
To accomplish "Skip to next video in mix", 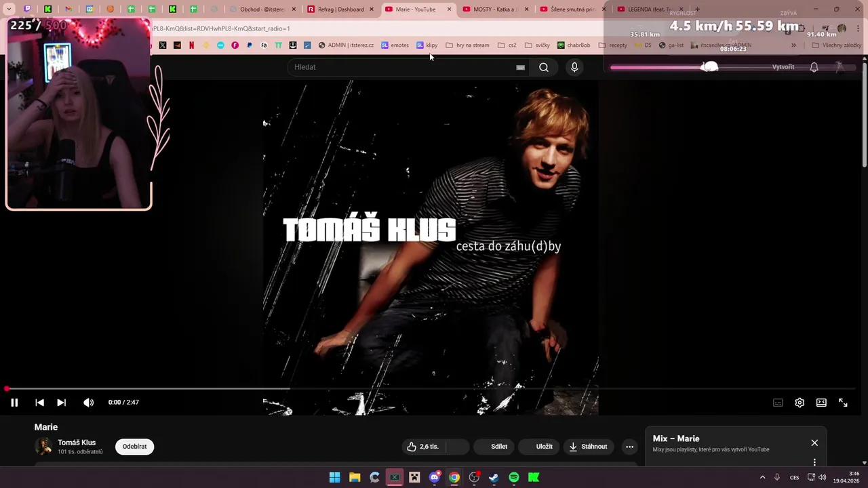I will point(61,403).
